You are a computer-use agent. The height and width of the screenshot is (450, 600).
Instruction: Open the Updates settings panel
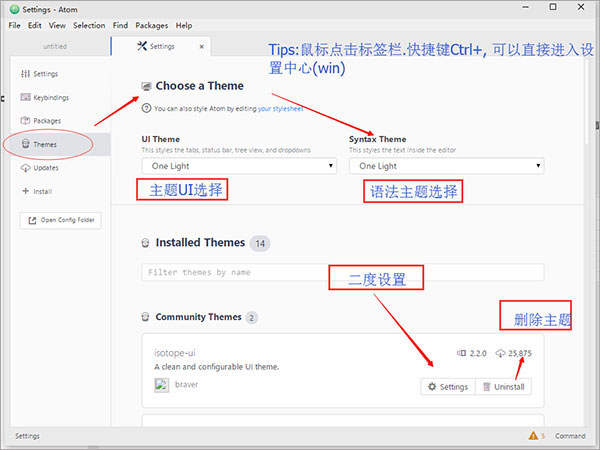46,167
